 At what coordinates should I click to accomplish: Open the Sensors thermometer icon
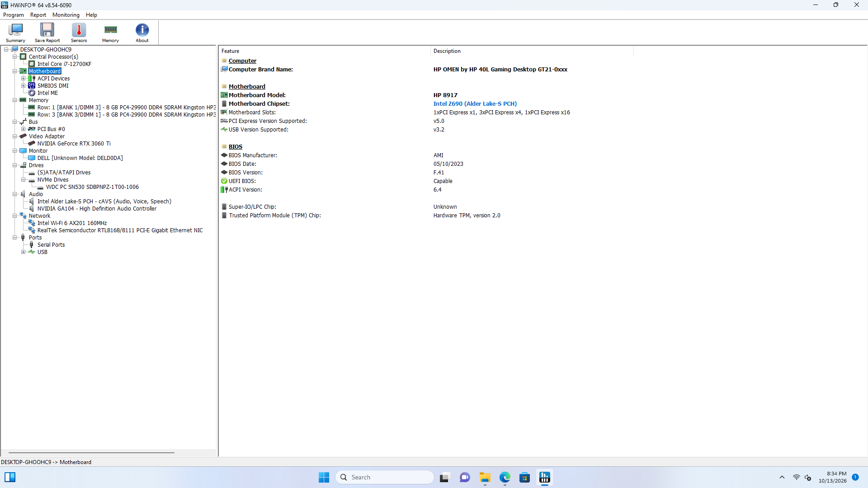(x=79, y=33)
